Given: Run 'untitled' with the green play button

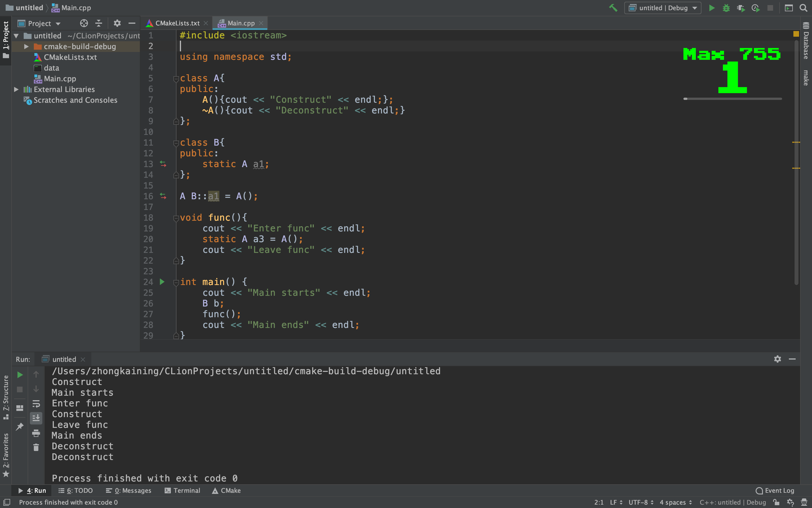Looking at the screenshot, I should (711, 8).
